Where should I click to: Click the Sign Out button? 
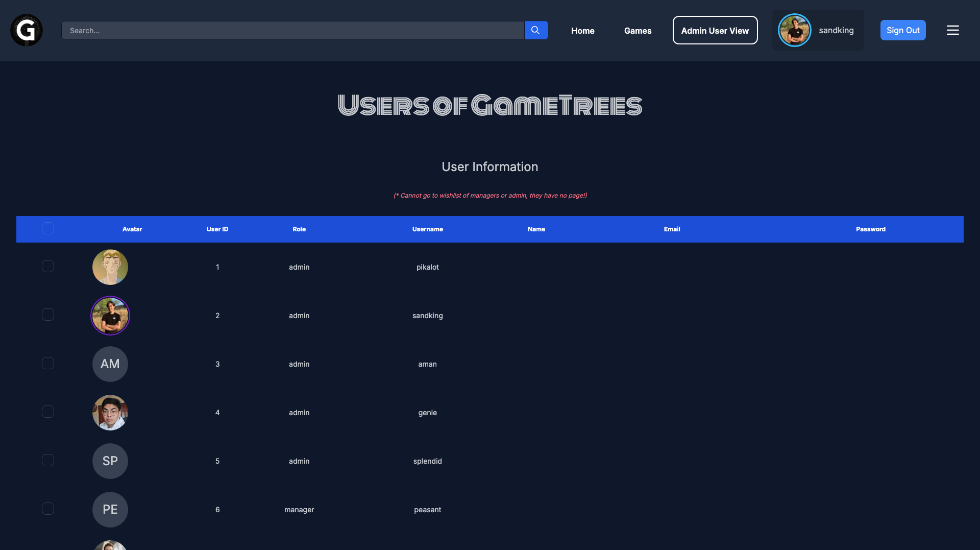tap(902, 30)
